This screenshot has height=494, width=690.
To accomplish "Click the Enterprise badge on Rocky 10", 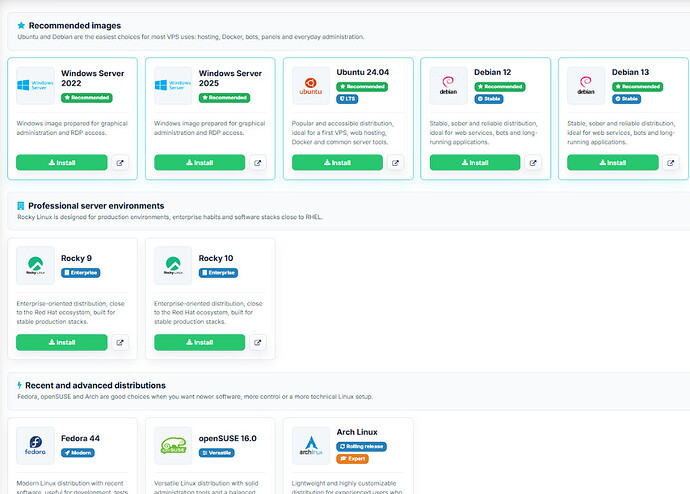I will tap(218, 273).
